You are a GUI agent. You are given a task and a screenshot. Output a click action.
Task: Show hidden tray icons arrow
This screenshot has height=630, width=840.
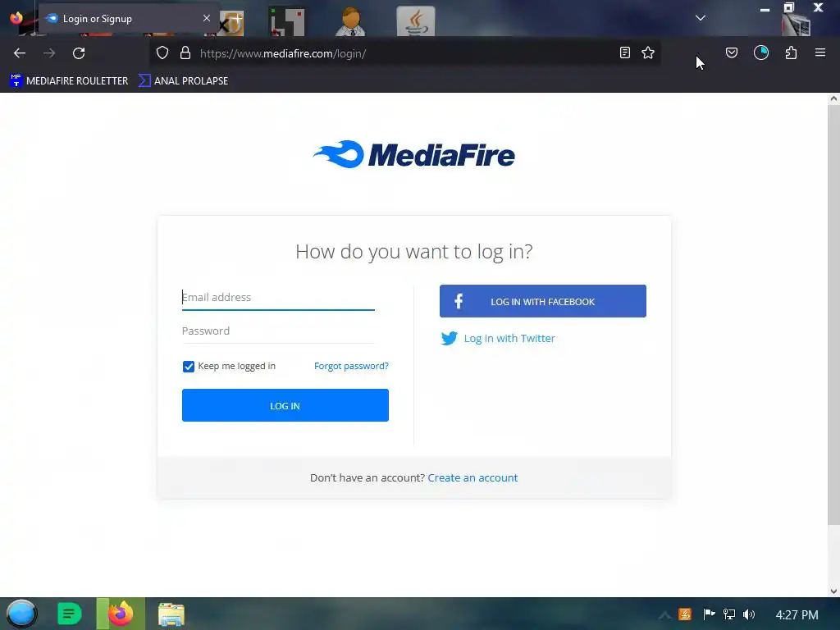point(664,615)
